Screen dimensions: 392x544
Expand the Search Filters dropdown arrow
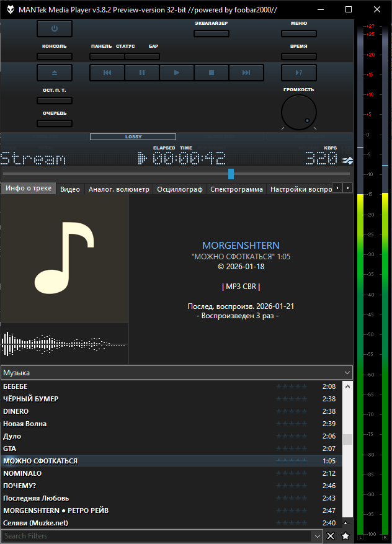[318, 536]
